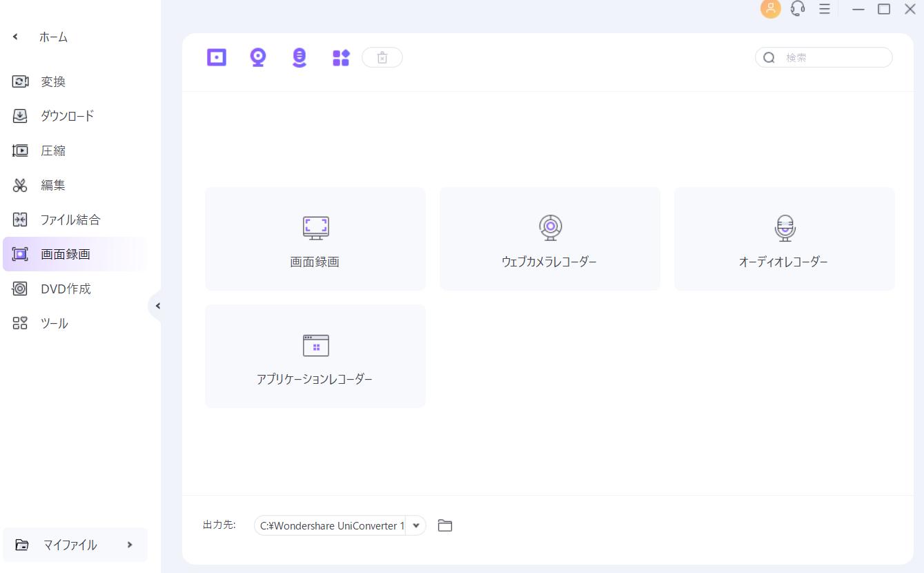This screenshot has height=573, width=924.
Task: Click the ホーム label
Action: pos(53,37)
